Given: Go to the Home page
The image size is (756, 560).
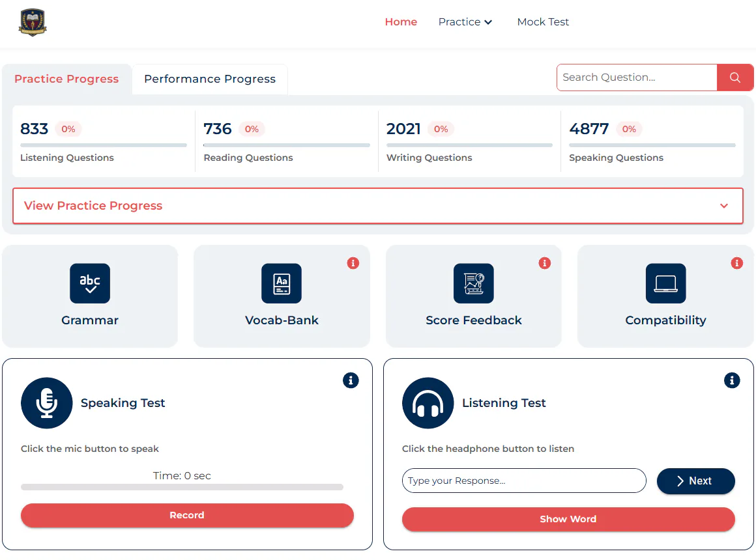Looking at the screenshot, I should click(401, 21).
